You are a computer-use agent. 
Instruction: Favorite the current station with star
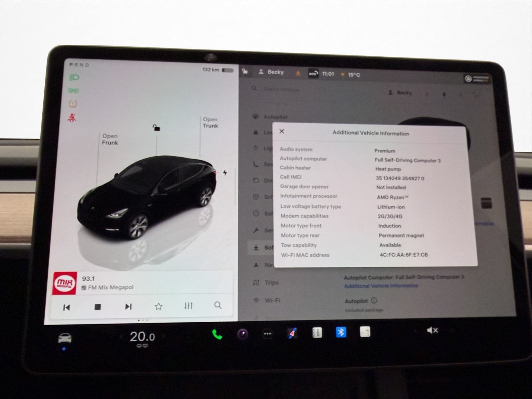point(159,306)
